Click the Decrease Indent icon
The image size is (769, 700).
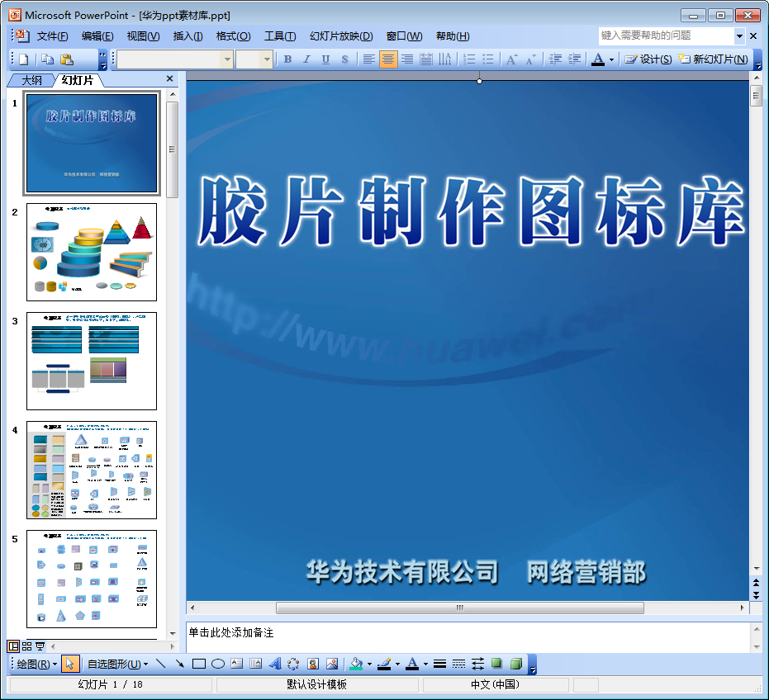555,59
